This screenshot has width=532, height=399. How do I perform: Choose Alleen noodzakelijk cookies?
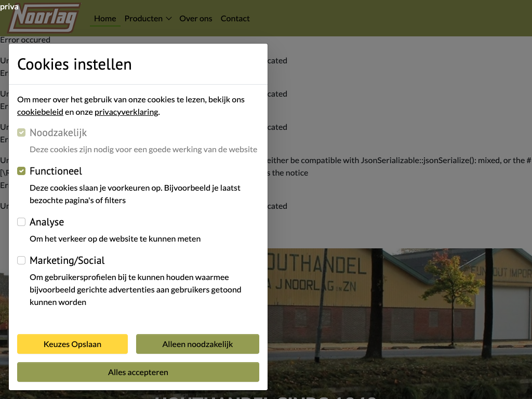tap(197, 344)
